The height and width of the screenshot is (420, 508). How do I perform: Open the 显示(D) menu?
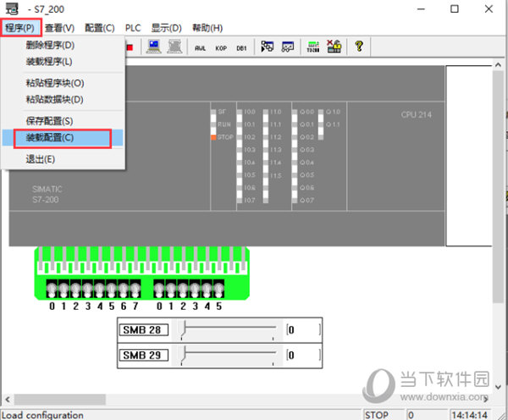coord(166,28)
